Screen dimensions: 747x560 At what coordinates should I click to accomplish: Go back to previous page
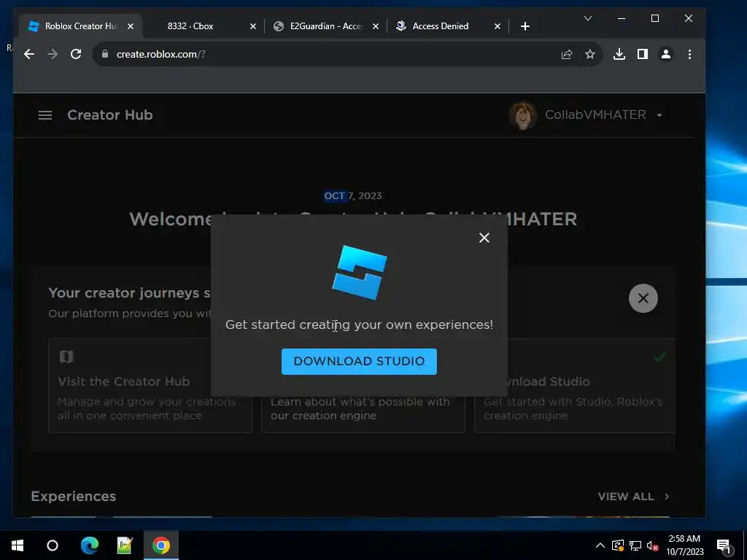pos(29,54)
